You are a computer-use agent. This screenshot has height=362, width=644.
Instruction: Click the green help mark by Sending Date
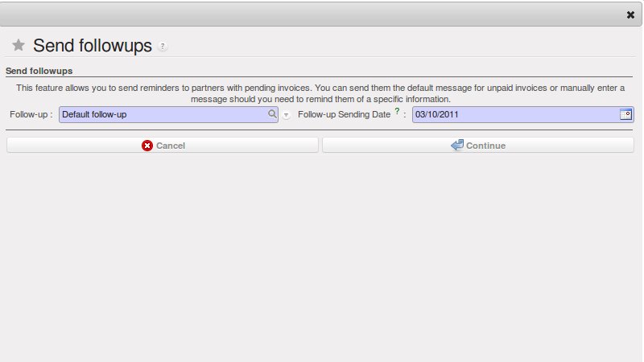pos(397,112)
